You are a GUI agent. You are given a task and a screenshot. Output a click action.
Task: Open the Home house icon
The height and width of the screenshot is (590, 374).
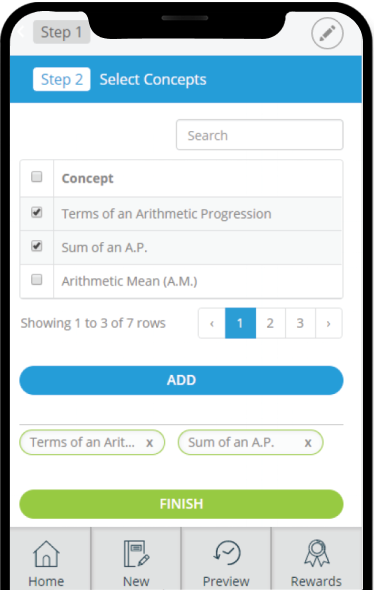point(46,554)
